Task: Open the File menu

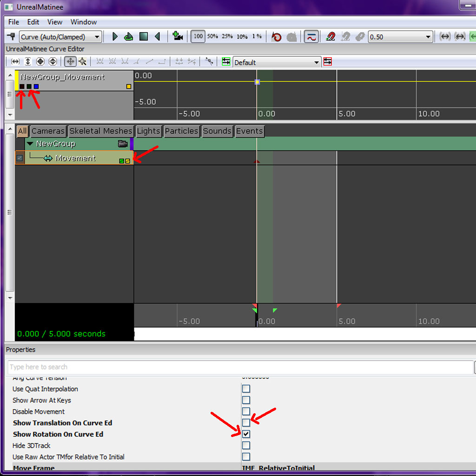Action: [x=13, y=22]
